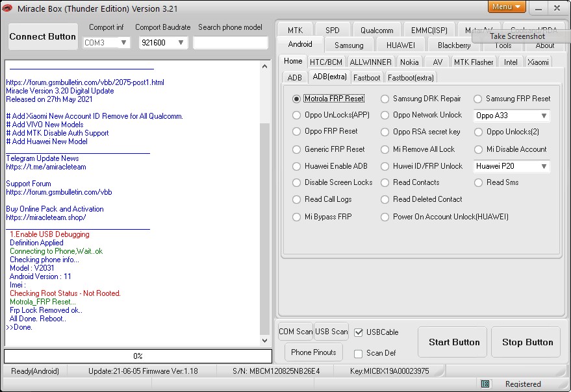This screenshot has height=392, width=571.
Task: Select Power On Account Unlock(HUAWEI) option
Action: tap(385, 217)
